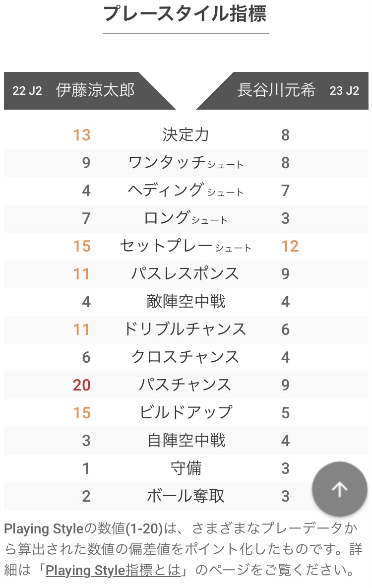Click the 決定力 row label

click(x=186, y=135)
